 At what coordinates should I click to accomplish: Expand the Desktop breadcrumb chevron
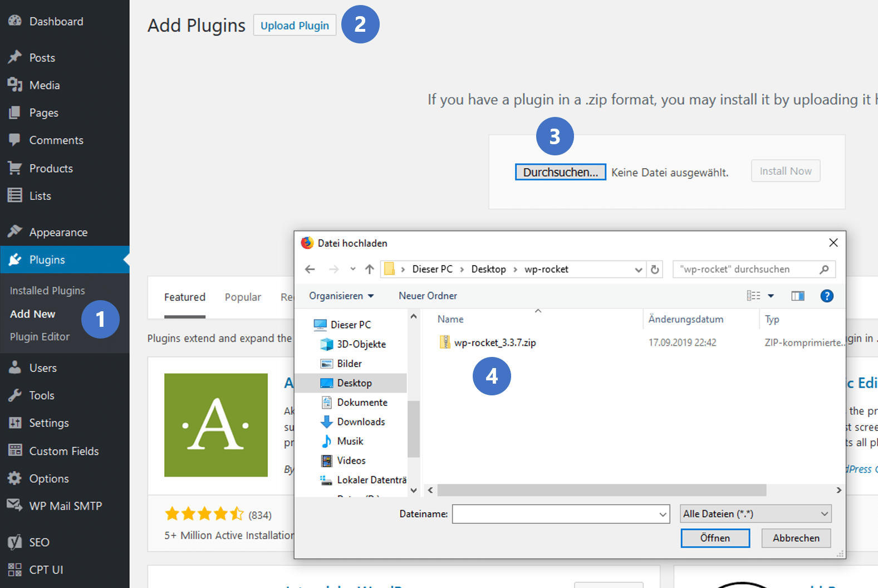click(x=515, y=269)
